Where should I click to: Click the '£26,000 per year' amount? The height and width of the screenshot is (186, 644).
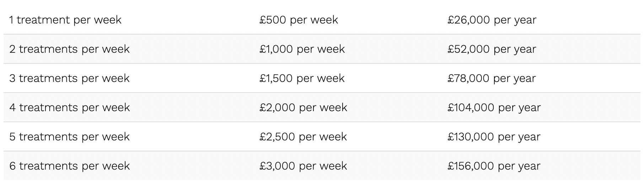pos(492,20)
